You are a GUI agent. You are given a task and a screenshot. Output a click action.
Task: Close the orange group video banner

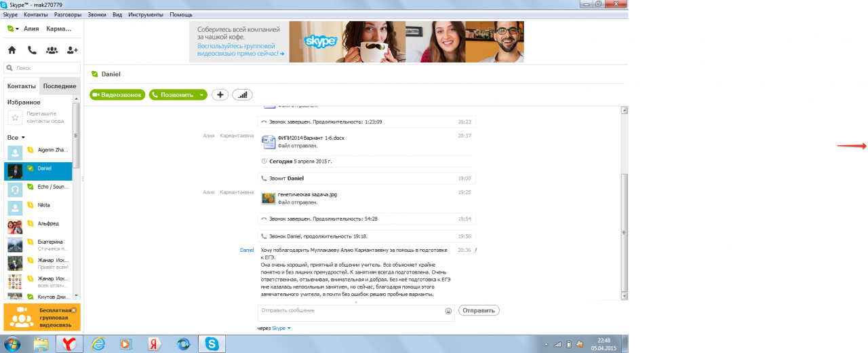(74, 310)
